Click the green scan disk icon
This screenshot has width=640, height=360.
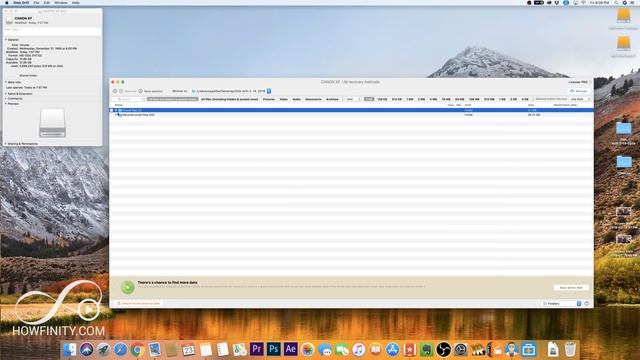pyautogui.click(x=127, y=287)
